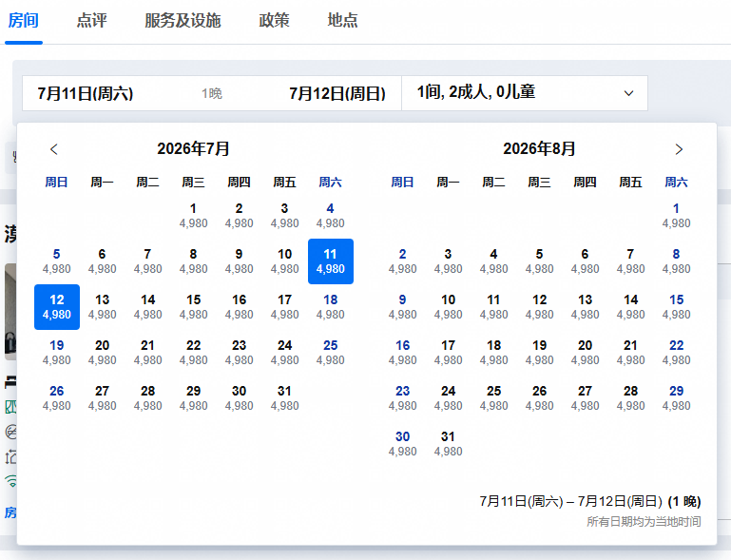The width and height of the screenshot is (731, 560).
Task: Select August 9 in the calendar
Action: click(x=402, y=307)
